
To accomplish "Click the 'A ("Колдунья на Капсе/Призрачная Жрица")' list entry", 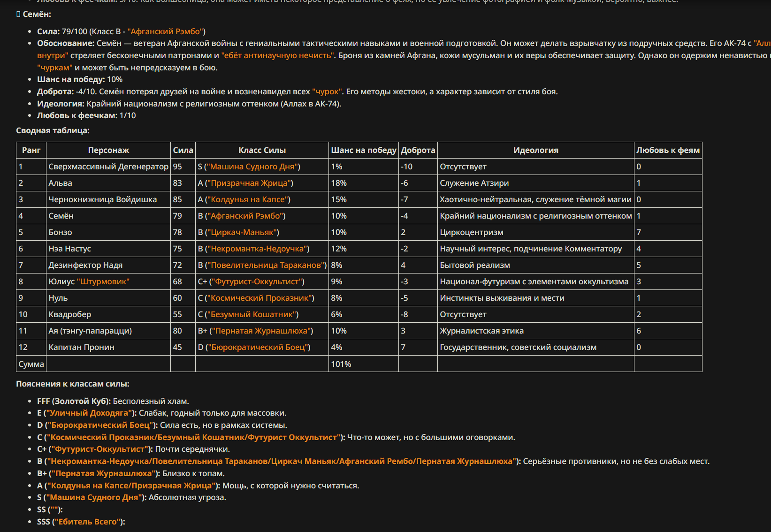I will point(198,486).
